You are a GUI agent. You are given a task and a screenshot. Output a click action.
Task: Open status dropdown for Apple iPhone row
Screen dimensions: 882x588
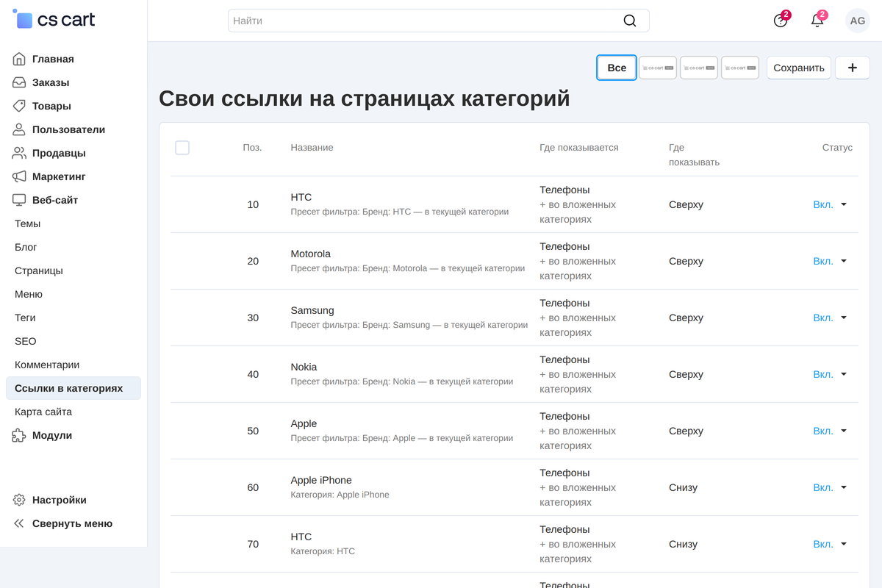pyautogui.click(x=831, y=487)
